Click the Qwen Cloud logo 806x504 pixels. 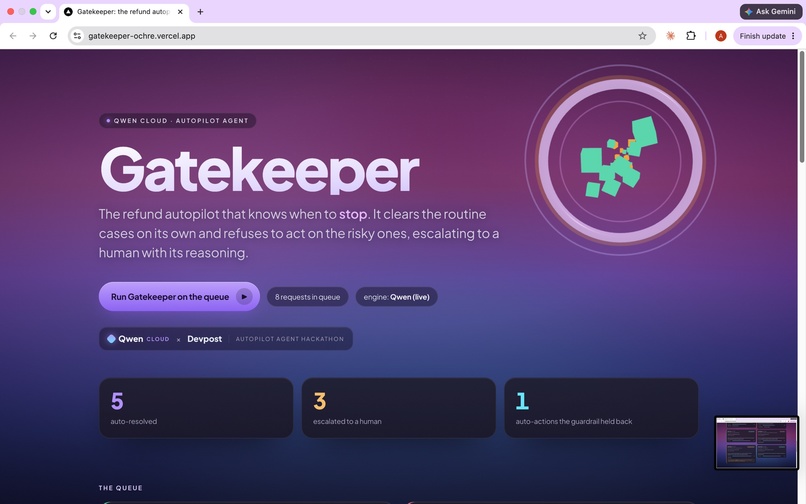(138, 339)
